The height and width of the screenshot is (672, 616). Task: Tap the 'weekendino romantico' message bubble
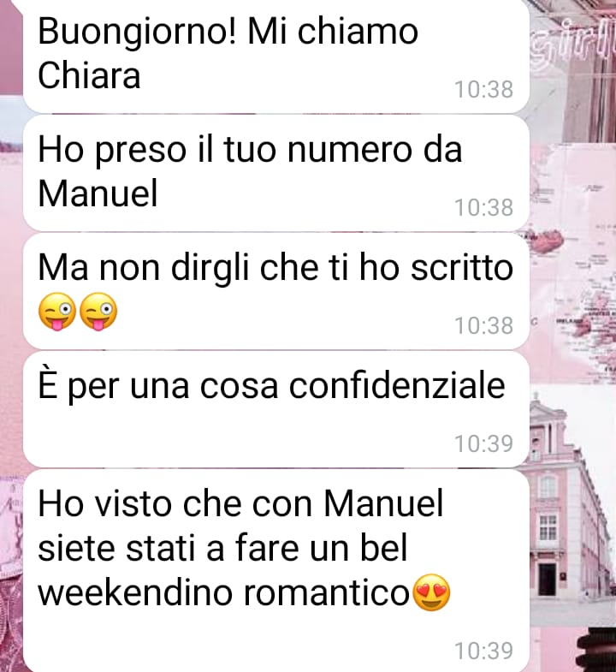tap(276, 571)
